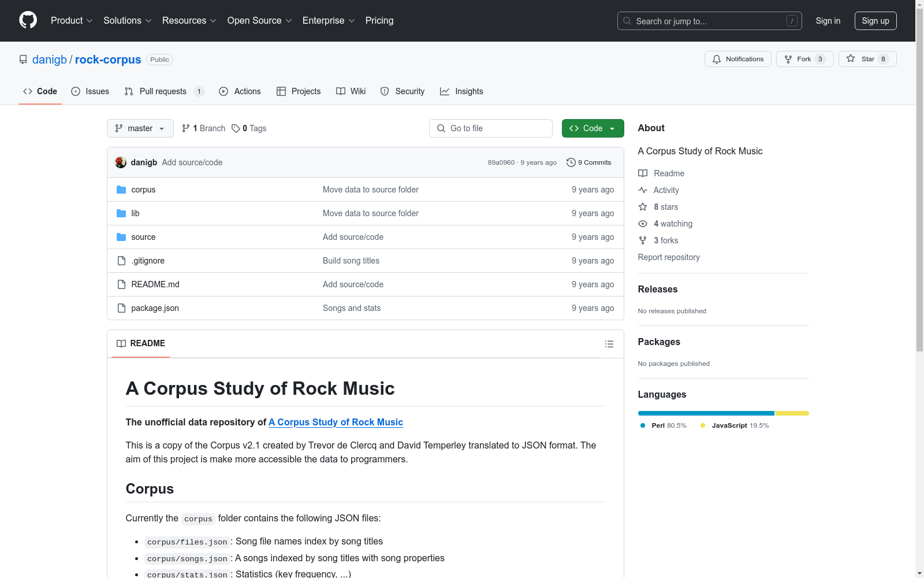Select the README tab header

click(141, 343)
